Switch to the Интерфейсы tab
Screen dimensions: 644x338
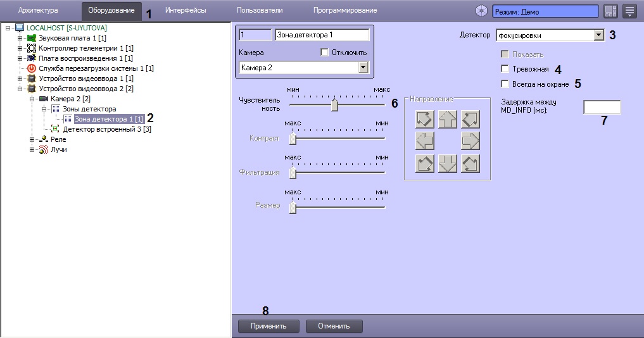186,11
